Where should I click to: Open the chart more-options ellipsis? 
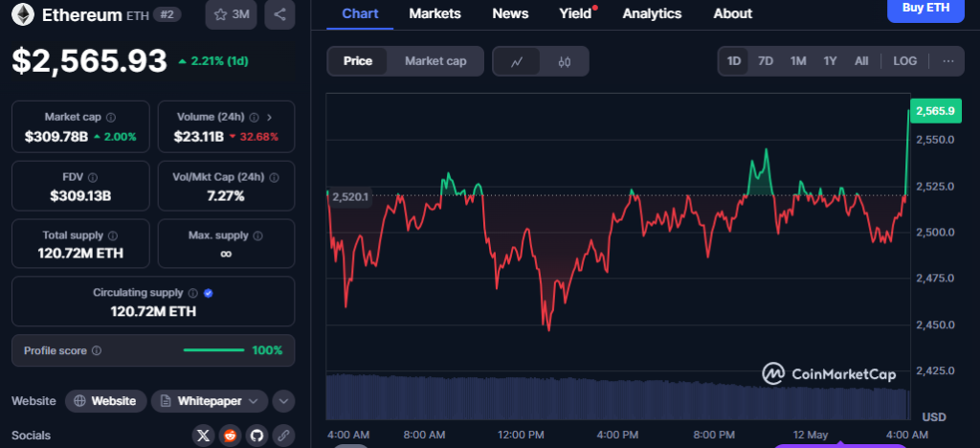pyautogui.click(x=948, y=61)
